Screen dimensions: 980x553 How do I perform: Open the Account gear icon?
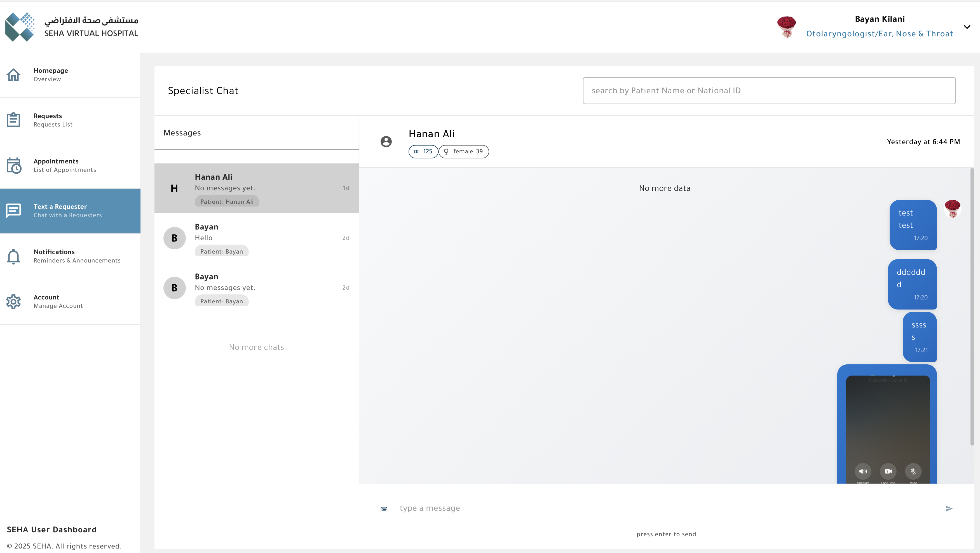pos(13,302)
